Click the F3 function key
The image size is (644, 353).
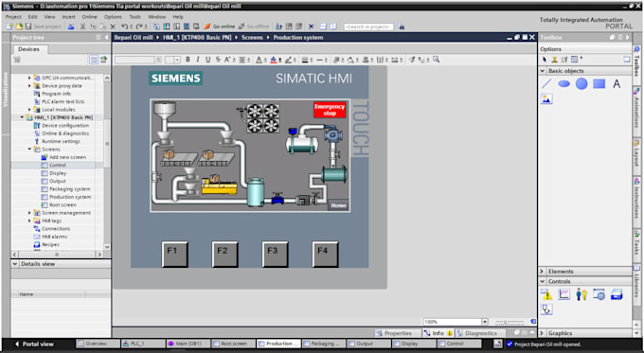(276, 254)
